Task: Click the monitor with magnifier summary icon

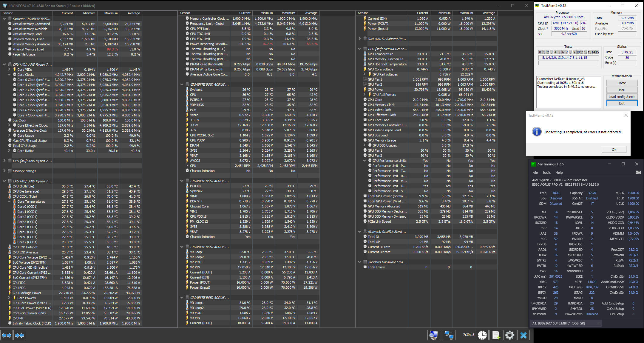Action: tap(434, 335)
